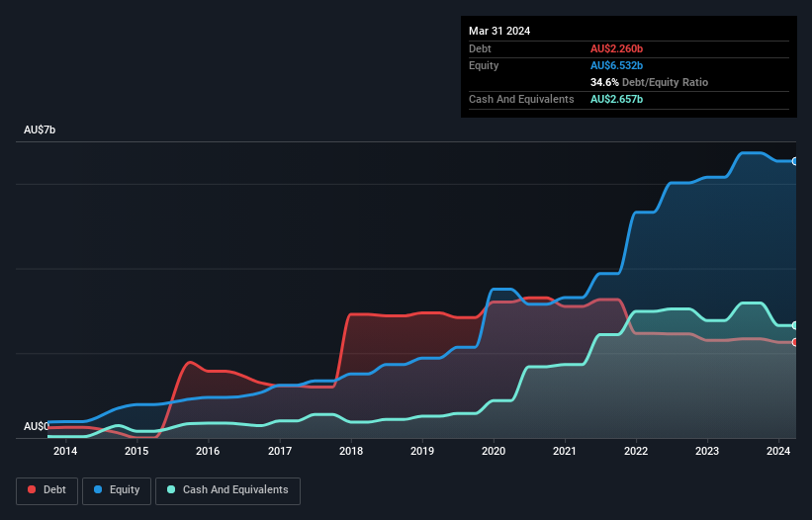Click the red Debt end-point marker
Viewport: 812px width, 520px height.
pyautogui.click(x=795, y=342)
